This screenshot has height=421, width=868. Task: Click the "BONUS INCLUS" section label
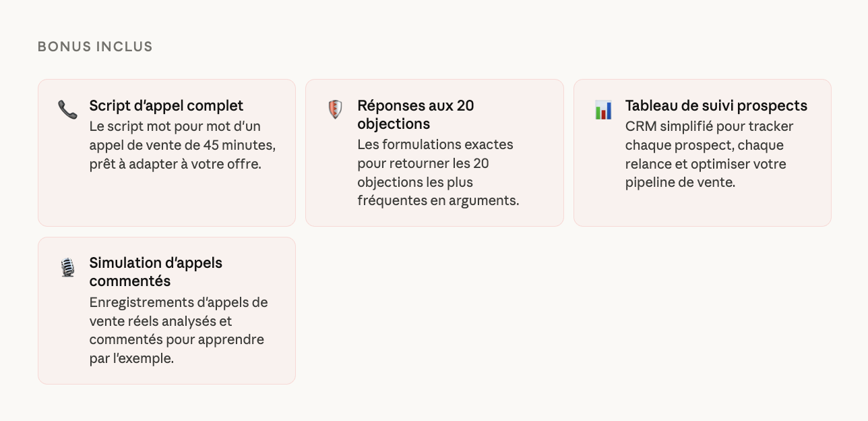pyautogui.click(x=95, y=47)
